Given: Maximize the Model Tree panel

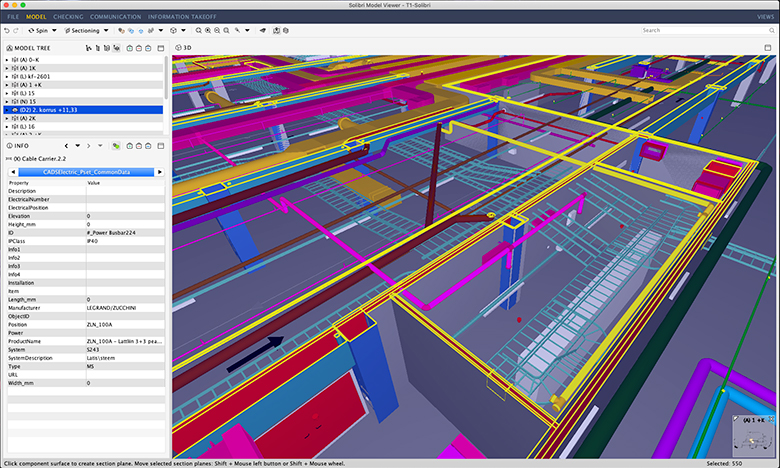Looking at the screenshot, I should click(160, 47).
